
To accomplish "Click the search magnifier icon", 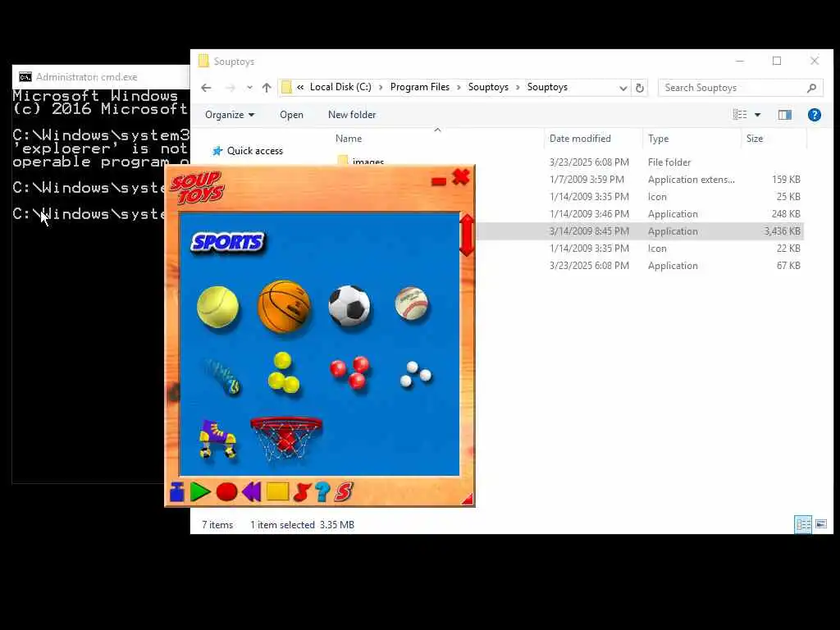I will pyautogui.click(x=812, y=88).
